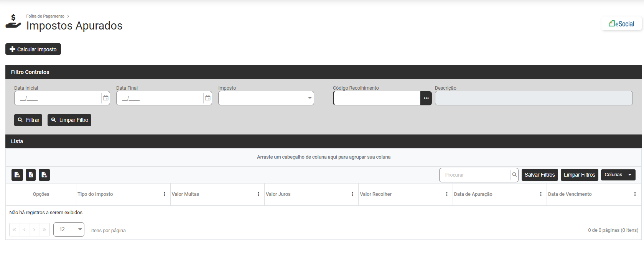Export list as CSV file
Screen dimensions: 644x259
tap(44, 175)
